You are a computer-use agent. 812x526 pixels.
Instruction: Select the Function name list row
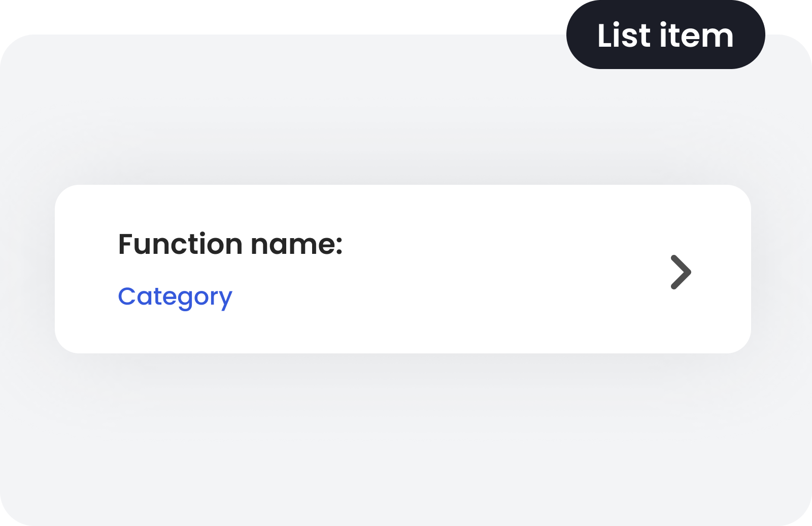click(402, 269)
